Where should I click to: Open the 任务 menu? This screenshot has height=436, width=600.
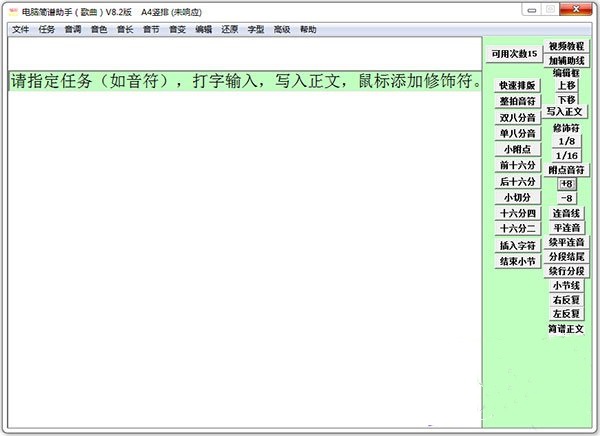click(x=47, y=29)
